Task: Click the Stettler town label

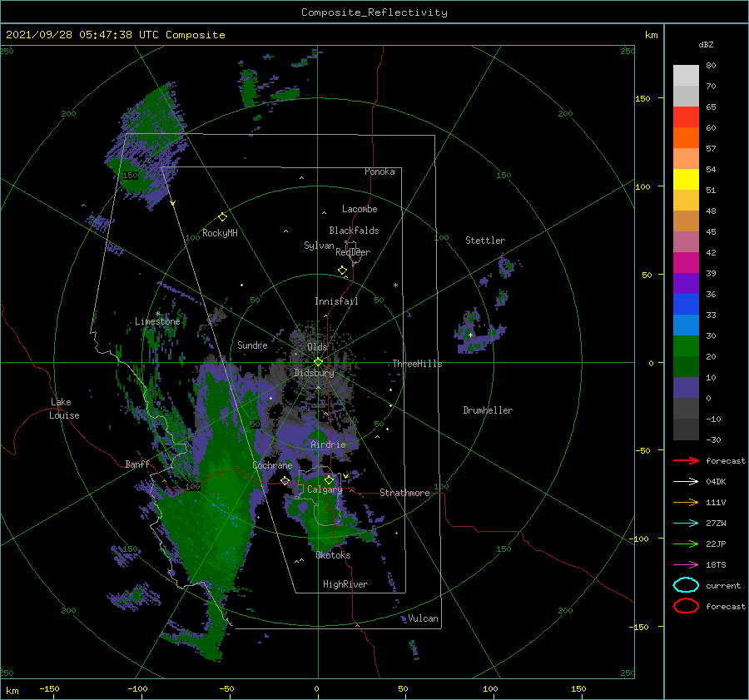Action: coord(485,241)
